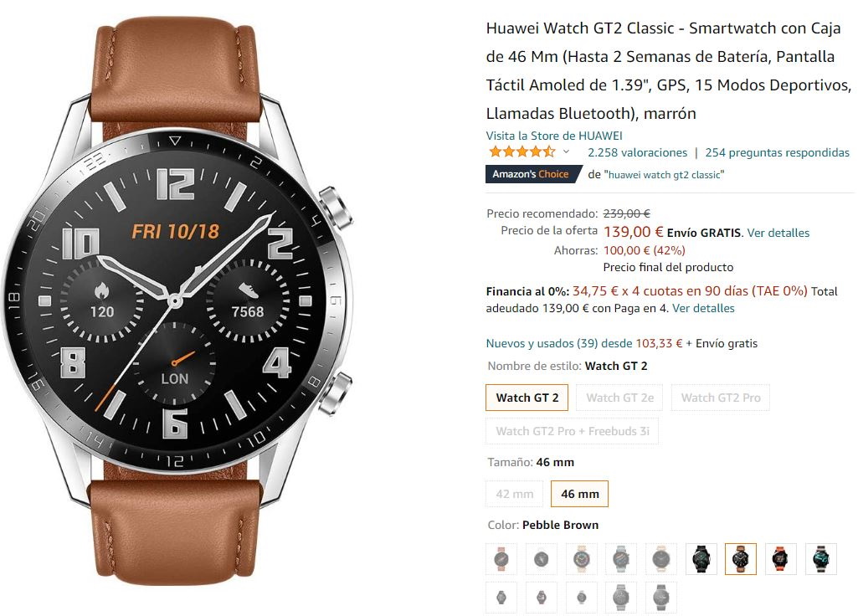Pick the 42 mm size option
The width and height of the screenshot is (858, 616).
click(x=514, y=494)
